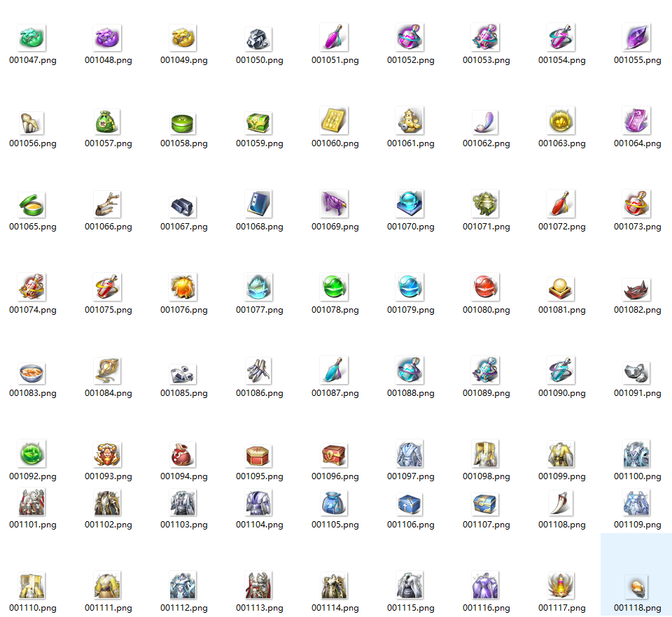
Task: Select the purple crystal icon 001055.png
Action: 637,37
